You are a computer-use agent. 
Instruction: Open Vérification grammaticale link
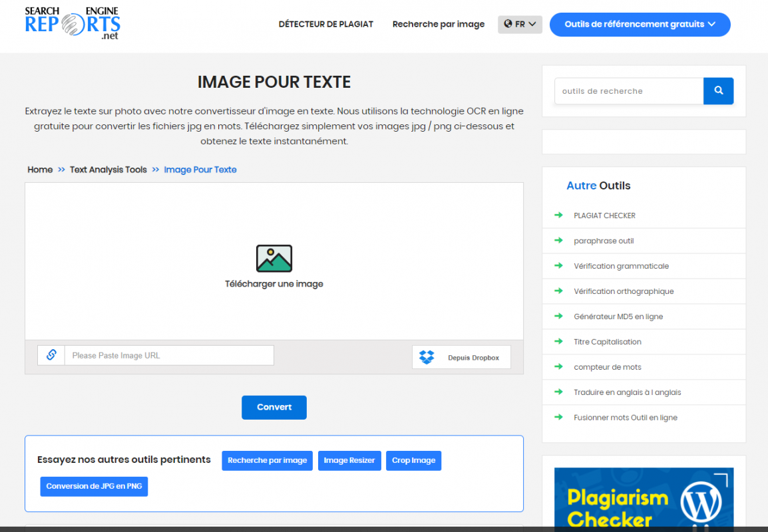621,266
